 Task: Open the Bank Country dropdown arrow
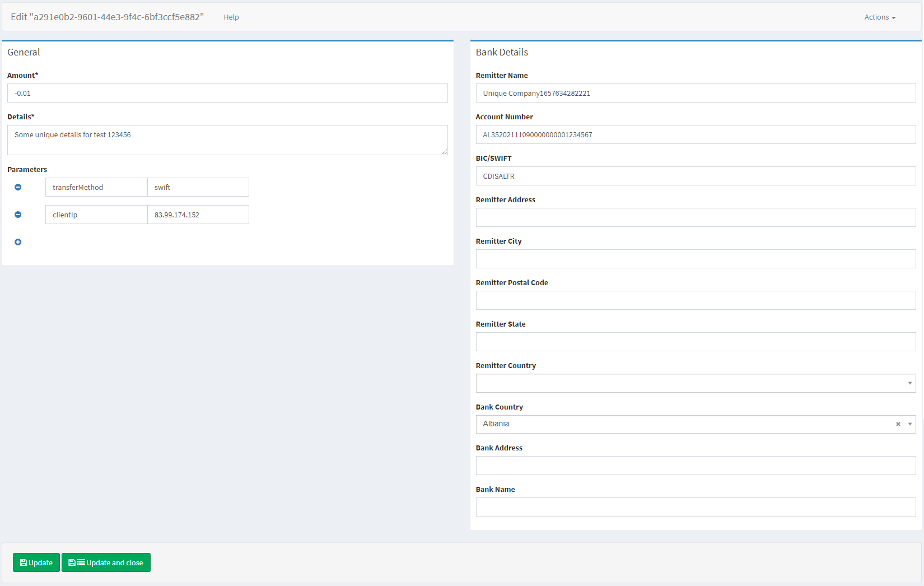tap(910, 424)
